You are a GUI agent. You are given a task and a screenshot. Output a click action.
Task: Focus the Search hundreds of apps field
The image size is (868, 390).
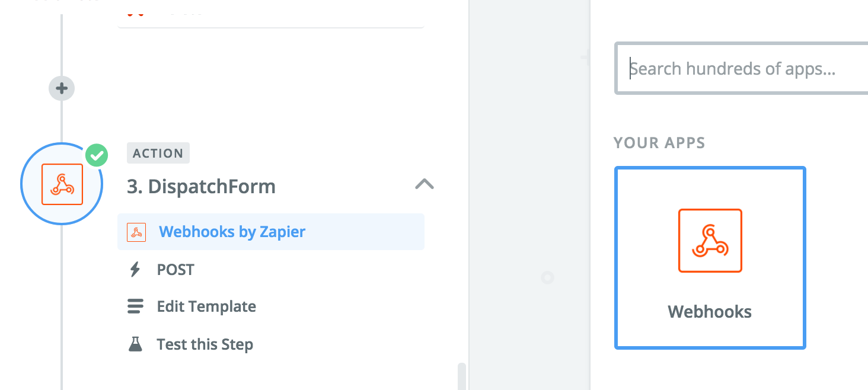pyautogui.click(x=741, y=69)
